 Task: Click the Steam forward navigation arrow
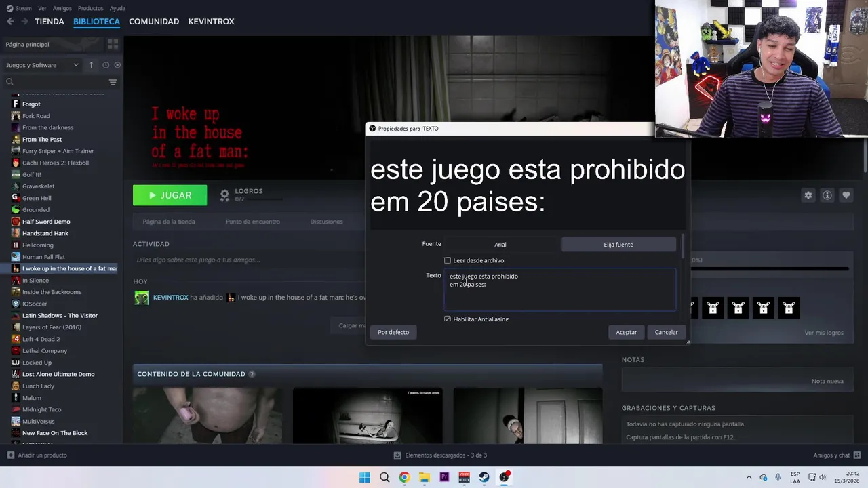point(24,22)
